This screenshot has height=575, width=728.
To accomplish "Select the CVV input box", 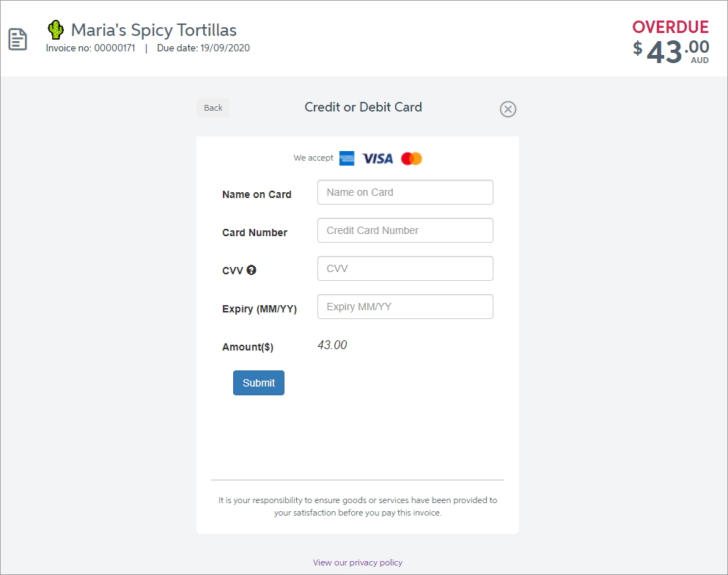I will tap(405, 268).
